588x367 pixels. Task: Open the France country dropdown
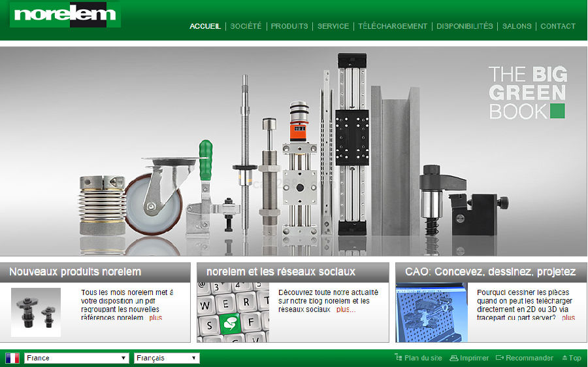(76, 358)
